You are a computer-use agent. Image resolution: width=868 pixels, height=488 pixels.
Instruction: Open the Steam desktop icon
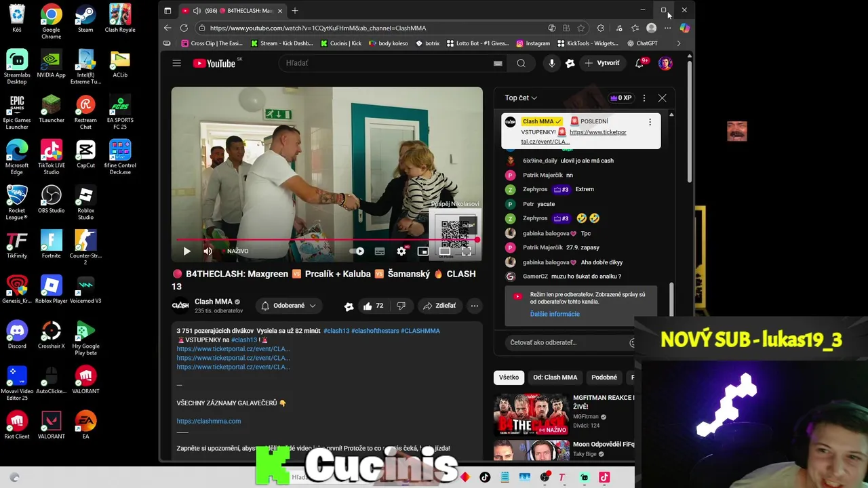point(85,19)
